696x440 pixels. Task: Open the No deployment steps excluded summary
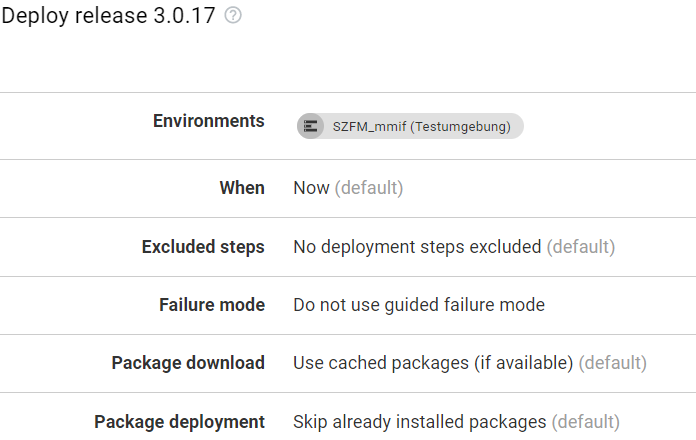[x=417, y=247]
